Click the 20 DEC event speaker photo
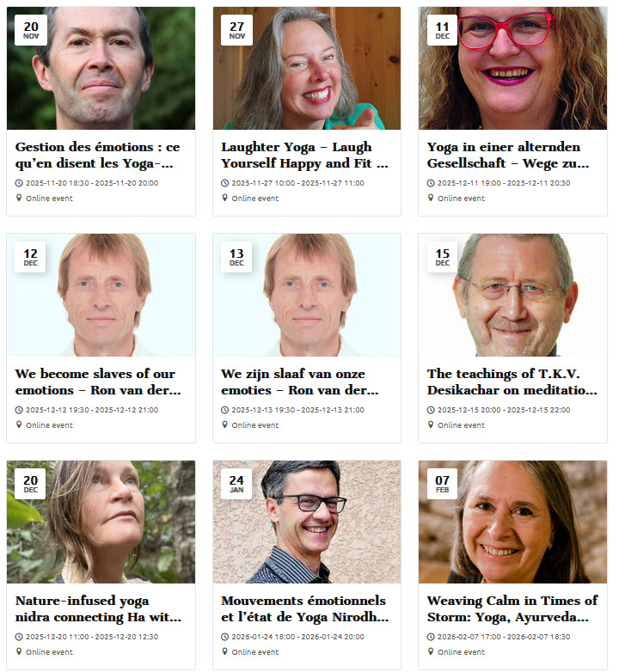 tap(101, 522)
